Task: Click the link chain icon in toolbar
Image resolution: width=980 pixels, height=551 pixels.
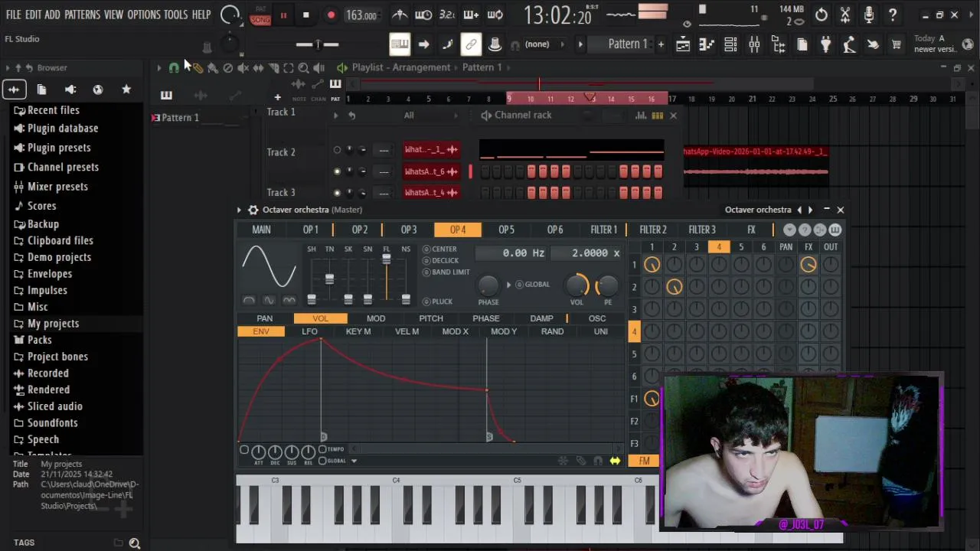Action: point(471,44)
